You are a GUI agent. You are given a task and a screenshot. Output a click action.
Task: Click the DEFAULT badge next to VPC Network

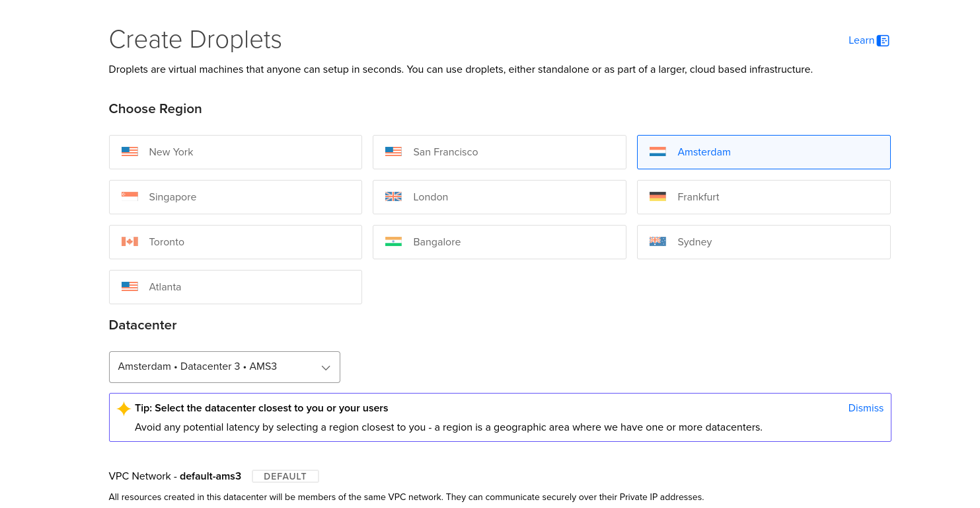[x=285, y=476]
